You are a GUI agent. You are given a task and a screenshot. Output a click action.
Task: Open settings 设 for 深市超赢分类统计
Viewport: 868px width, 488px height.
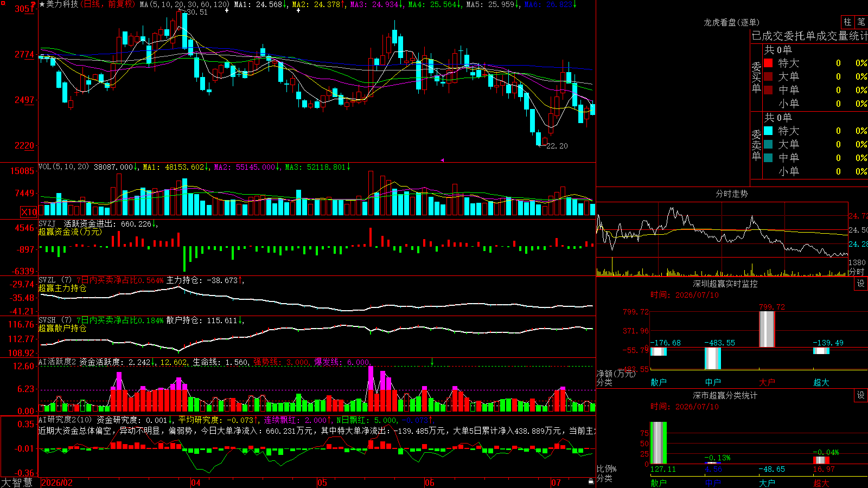(x=861, y=395)
